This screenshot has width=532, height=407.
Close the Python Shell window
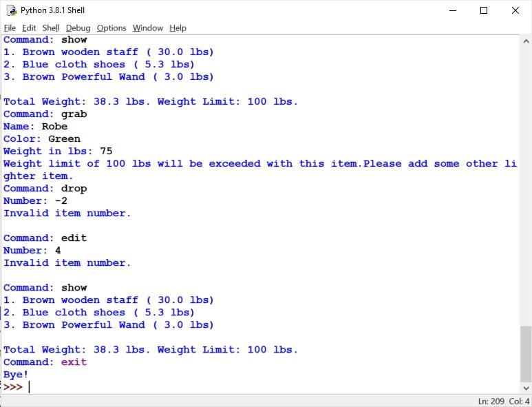515,10
